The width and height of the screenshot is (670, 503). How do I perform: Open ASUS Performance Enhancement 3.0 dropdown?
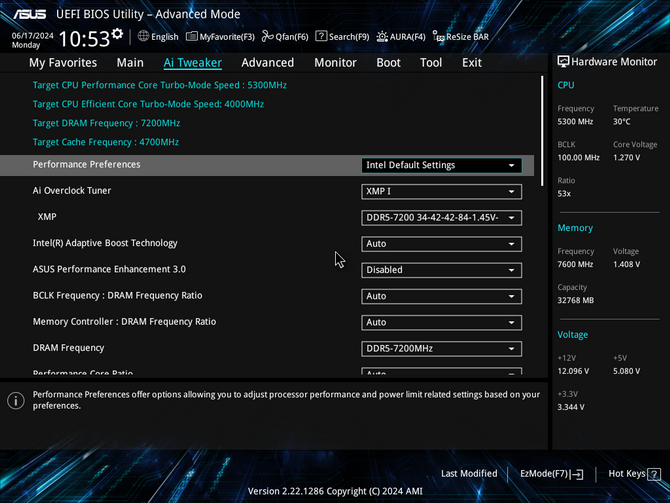pyautogui.click(x=441, y=270)
